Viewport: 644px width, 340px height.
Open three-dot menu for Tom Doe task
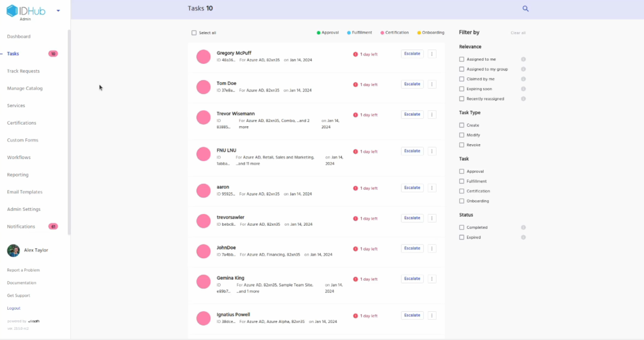[x=432, y=84]
